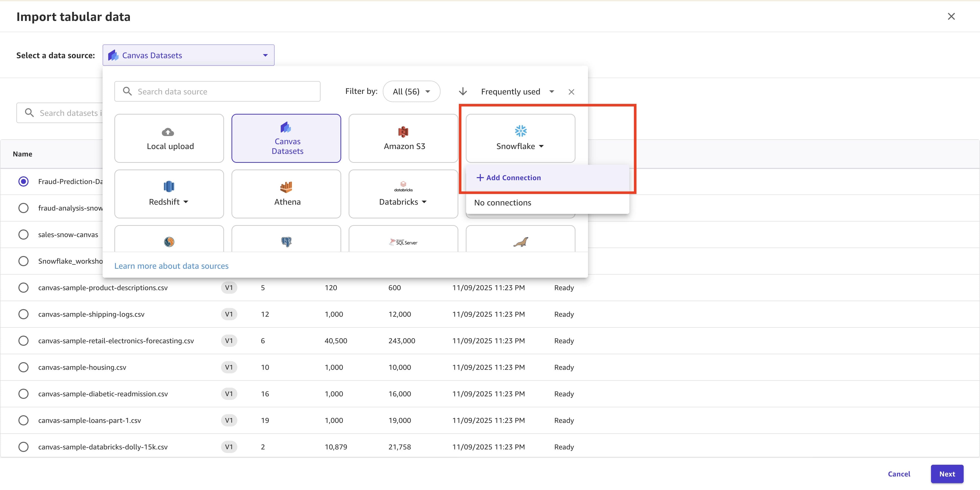Select the fraud-analysis-snow dataset radio button
The width and height of the screenshot is (980, 490).
(23, 208)
